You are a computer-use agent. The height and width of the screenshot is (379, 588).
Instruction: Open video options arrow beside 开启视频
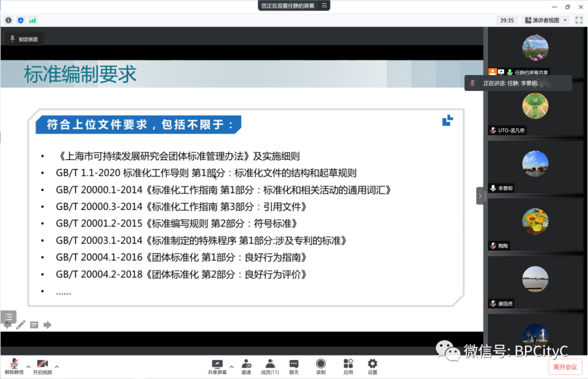pos(57,366)
